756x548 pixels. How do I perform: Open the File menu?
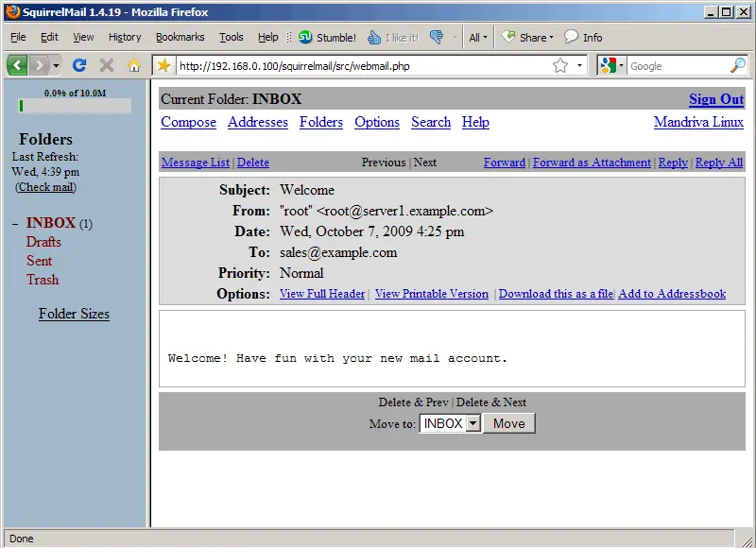[x=18, y=37]
